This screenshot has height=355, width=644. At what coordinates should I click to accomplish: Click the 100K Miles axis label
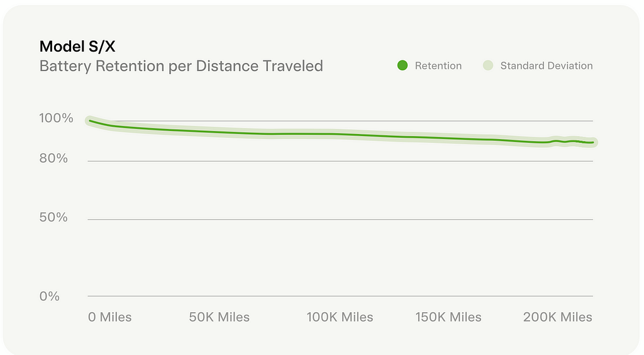(340, 317)
